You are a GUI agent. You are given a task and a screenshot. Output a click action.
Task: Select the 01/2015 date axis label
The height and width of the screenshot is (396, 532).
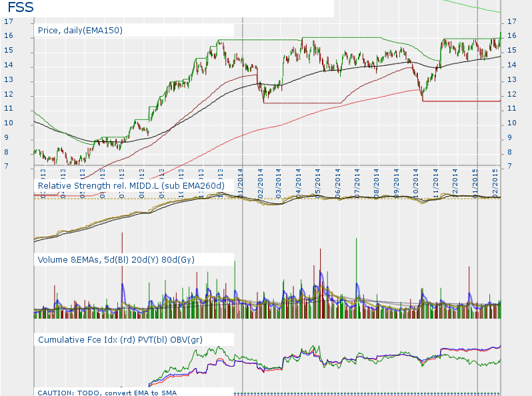click(x=475, y=183)
